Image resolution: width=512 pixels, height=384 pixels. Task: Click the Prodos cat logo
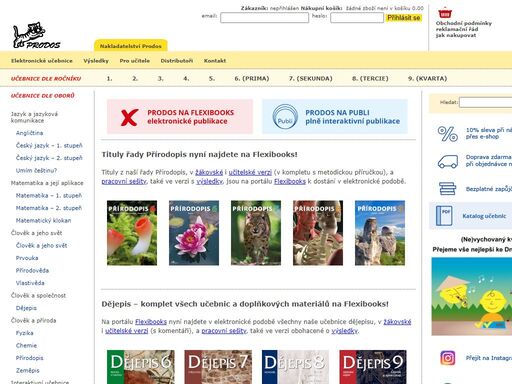[36, 35]
